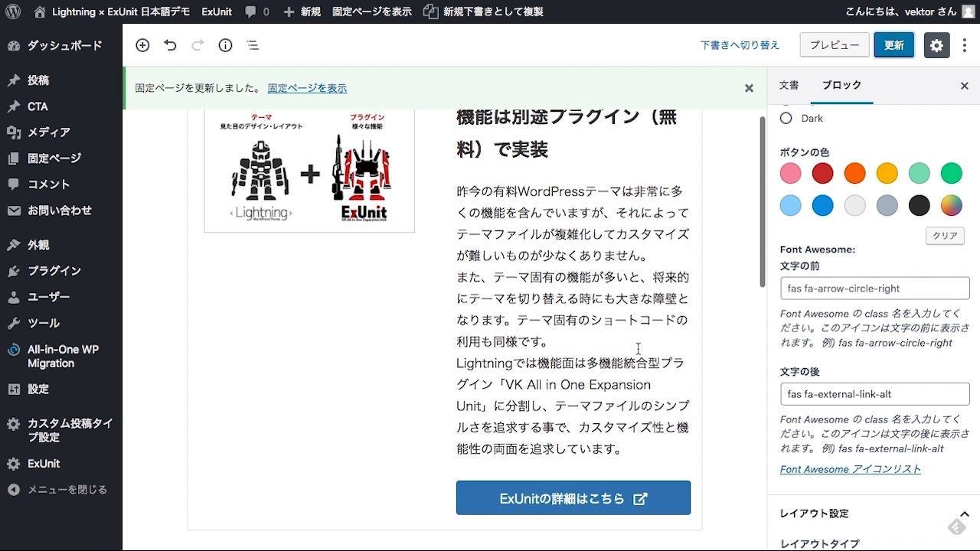Screen dimensions: 980x551
Task: Select the Dark radio option
Action: 786,119
